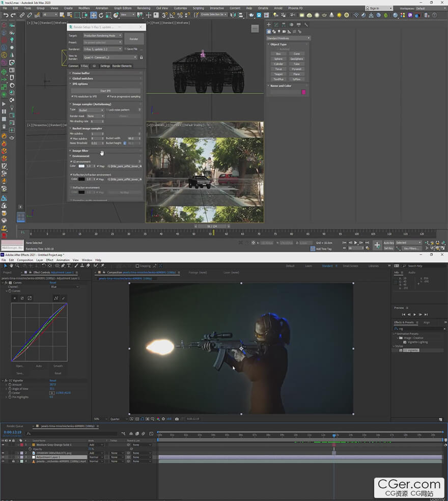Open the View to Render dropdown
This screenshot has width=448, height=501.
(110, 57)
